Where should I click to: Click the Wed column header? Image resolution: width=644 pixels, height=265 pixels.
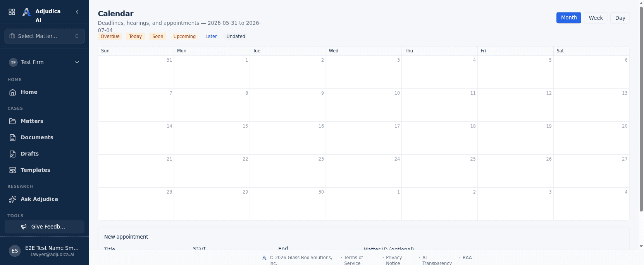tap(363, 51)
